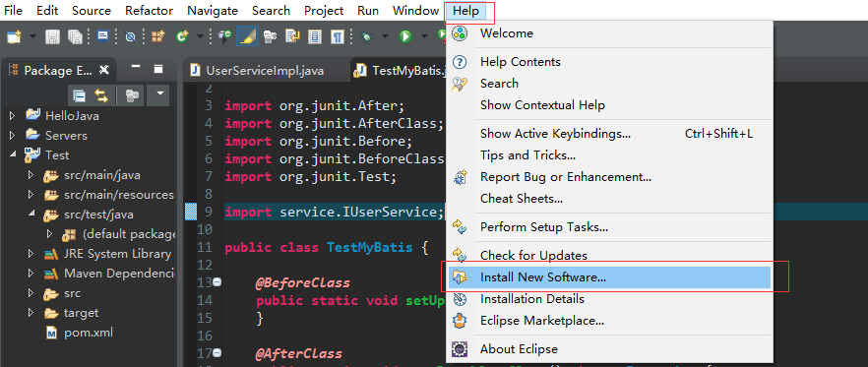Choose Search in the Help menu
The height and width of the screenshot is (367, 868).
[x=609, y=84]
